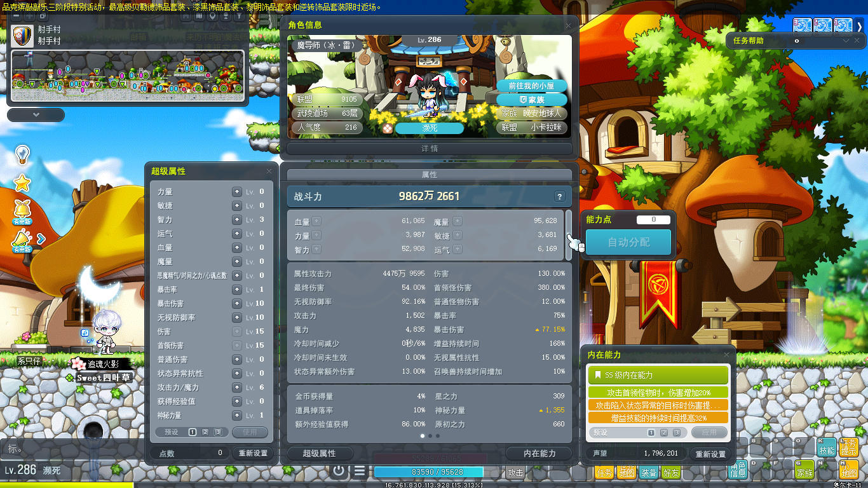Open the 装备 (Equipment) shortcut icon
The height and width of the screenshot is (488, 868).
point(648,472)
